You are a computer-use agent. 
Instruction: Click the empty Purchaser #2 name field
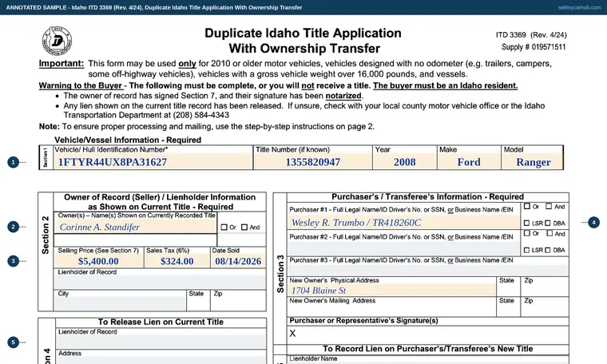tap(403, 248)
